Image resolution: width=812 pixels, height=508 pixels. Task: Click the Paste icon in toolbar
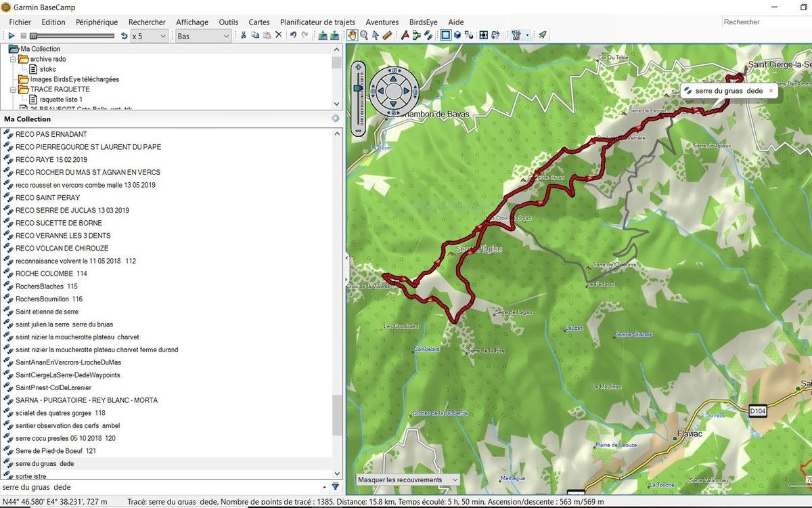(x=267, y=35)
